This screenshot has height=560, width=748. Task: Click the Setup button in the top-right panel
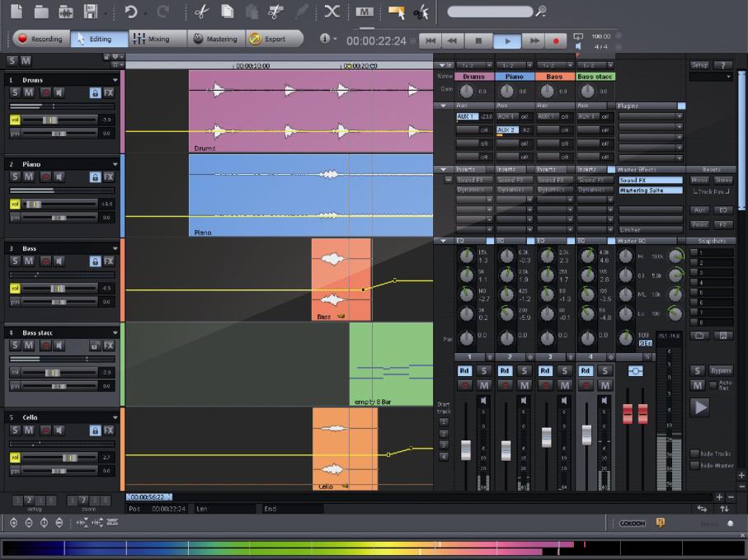699,64
